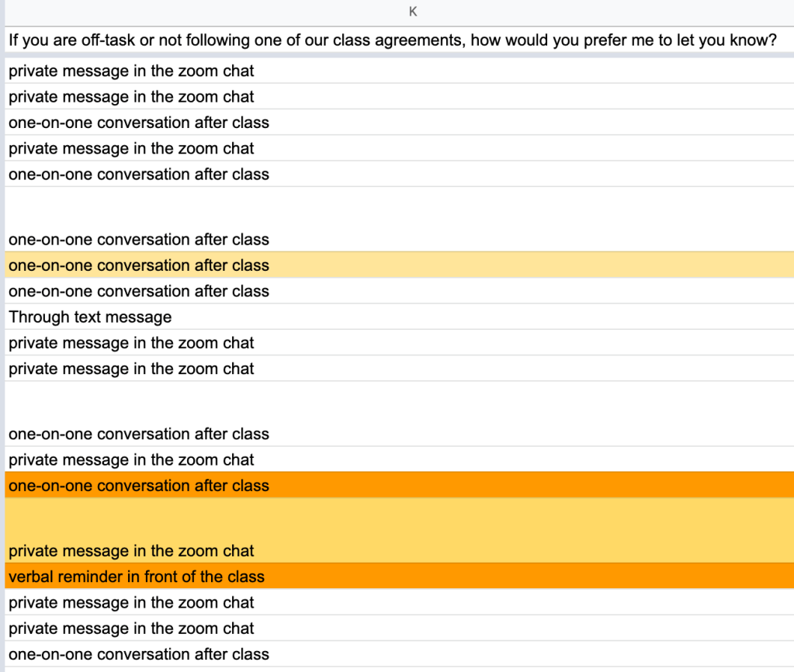
Task: Select the one-on-one cell just above the pale-yellow row
Action: click(139, 239)
